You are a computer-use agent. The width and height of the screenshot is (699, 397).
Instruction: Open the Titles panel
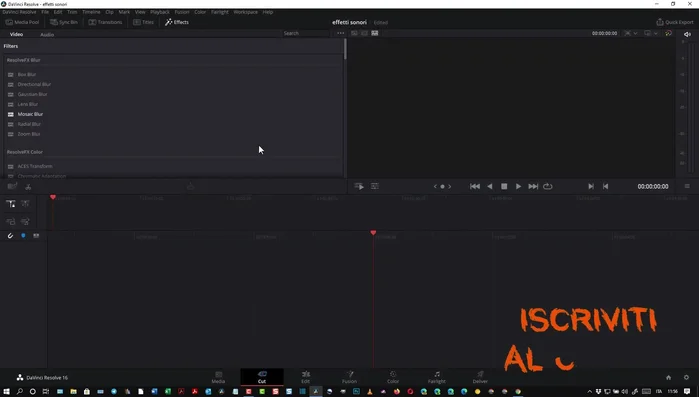point(143,22)
